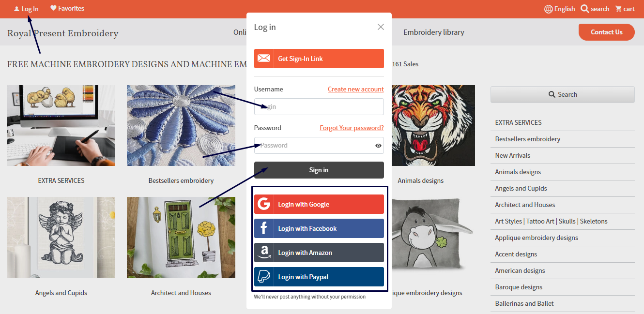Click the search magnifier in the top bar
644x314 pixels.
pos(584,9)
